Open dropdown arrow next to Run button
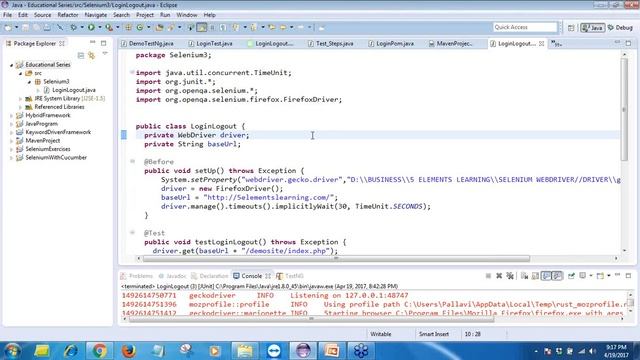The height and width of the screenshot is (360, 640). tap(100, 27)
